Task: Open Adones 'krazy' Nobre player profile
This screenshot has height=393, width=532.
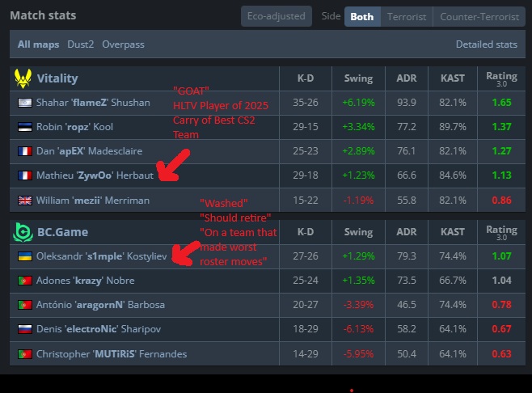Action: [x=85, y=281]
